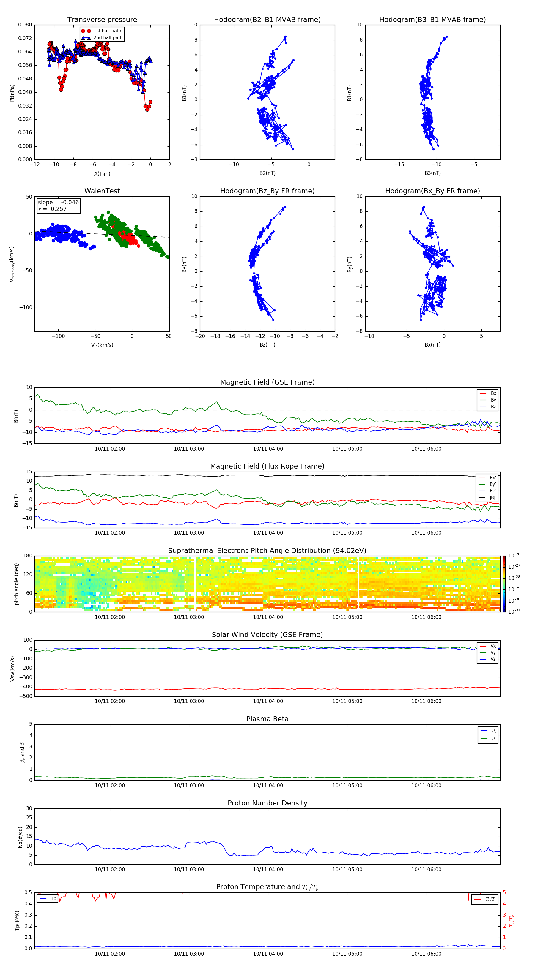Screen dimensions: 535x980
Task: Click the "Magnetic Field (Flux Rope Frame)" title
Action: click(x=267, y=467)
